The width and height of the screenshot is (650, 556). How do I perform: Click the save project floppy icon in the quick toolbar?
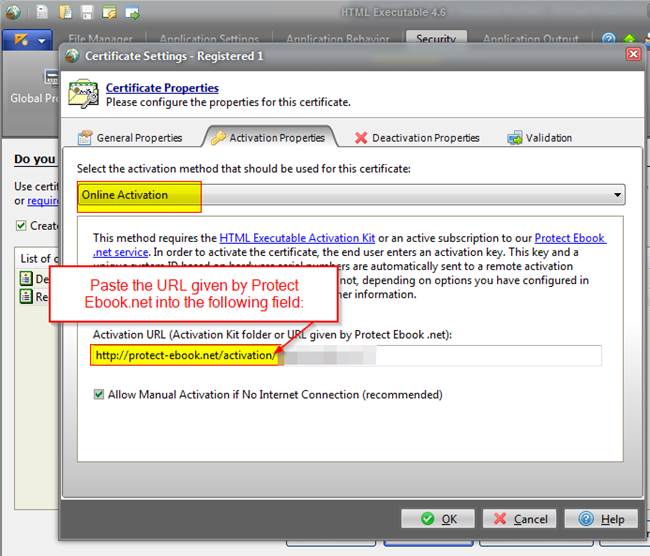(x=87, y=12)
